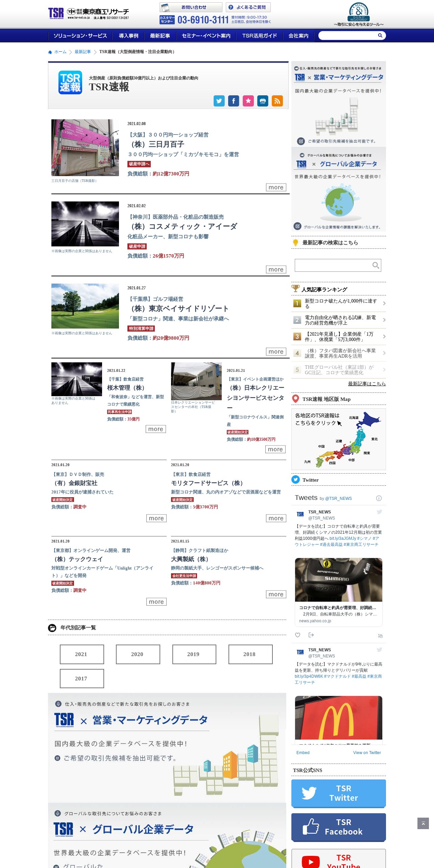434x868 pixels.
Task: Click the TSR YouTube SNS banner
Action: [x=338, y=859]
